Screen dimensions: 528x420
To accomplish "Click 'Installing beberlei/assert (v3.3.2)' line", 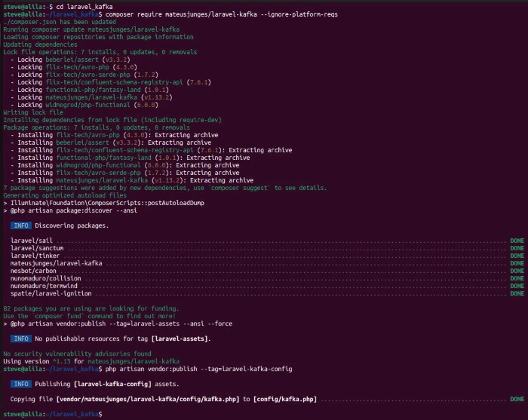I will pos(110,143).
